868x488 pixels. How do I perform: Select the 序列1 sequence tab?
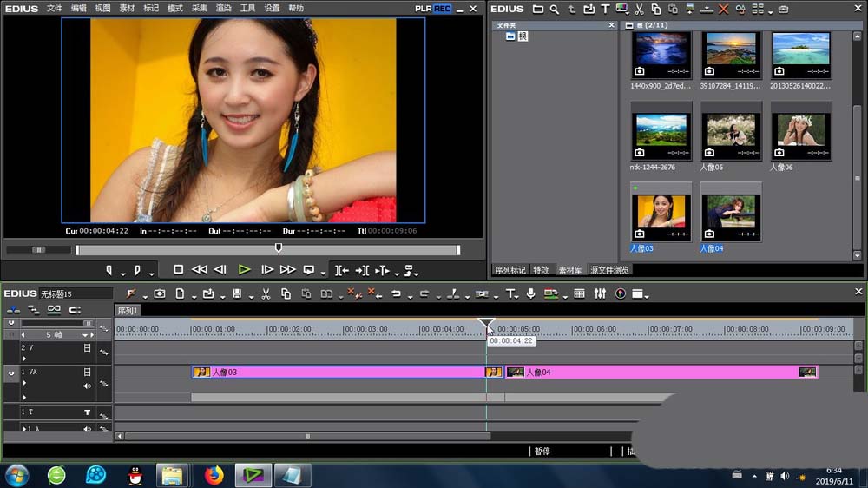click(x=128, y=310)
